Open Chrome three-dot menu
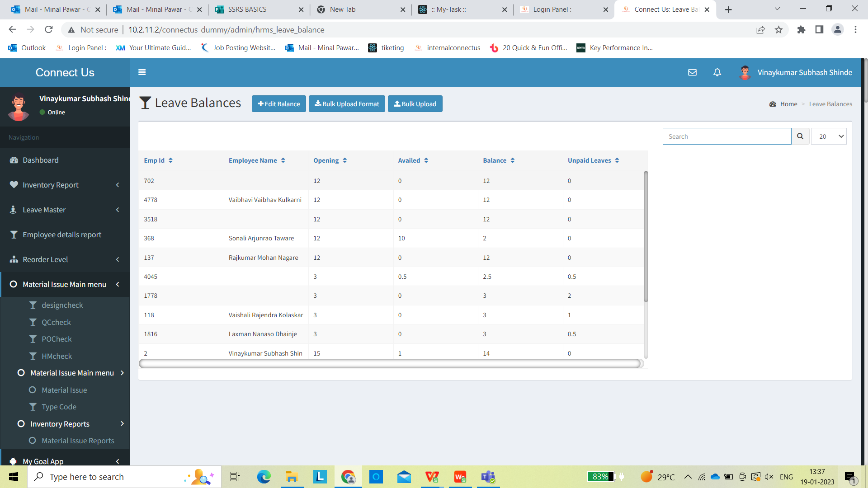The height and width of the screenshot is (488, 868). click(x=855, y=30)
